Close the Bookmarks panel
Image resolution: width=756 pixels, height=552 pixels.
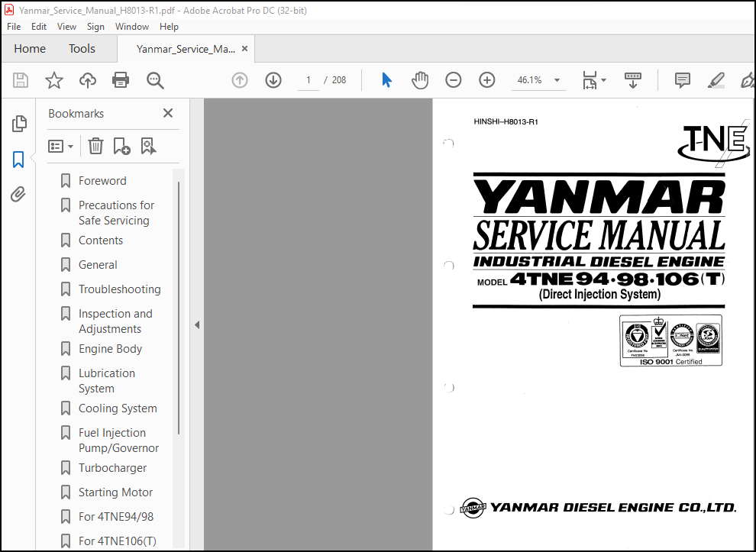(x=168, y=113)
